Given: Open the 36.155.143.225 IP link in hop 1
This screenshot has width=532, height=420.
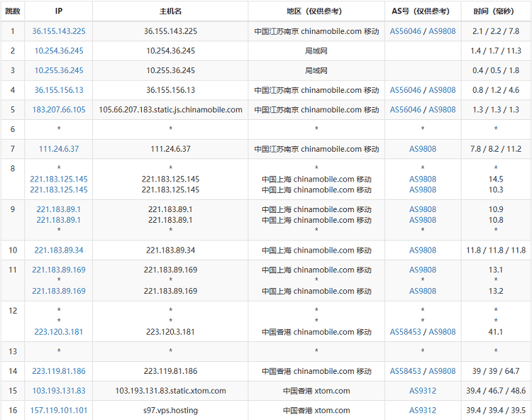Looking at the screenshot, I should (x=59, y=31).
